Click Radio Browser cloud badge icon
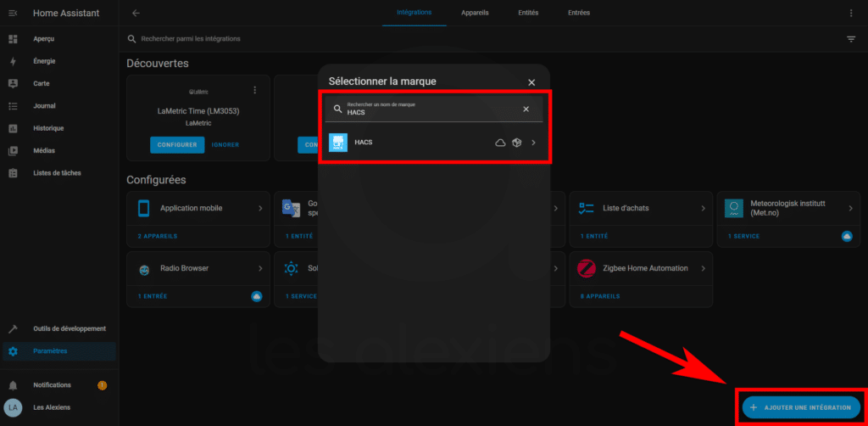This screenshot has width=868, height=426. [x=256, y=296]
